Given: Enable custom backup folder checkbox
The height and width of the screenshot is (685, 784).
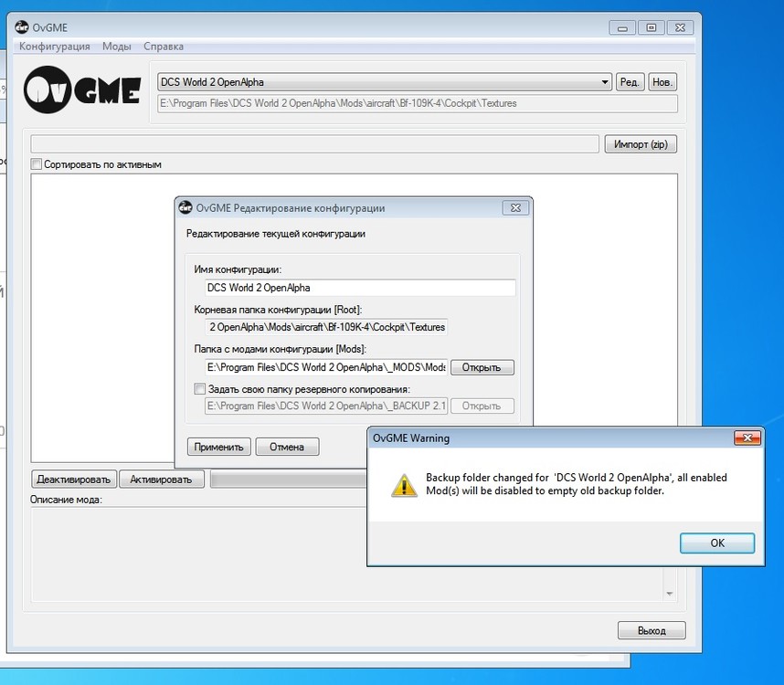Looking at the screenshot, I should tap(199, 388).
